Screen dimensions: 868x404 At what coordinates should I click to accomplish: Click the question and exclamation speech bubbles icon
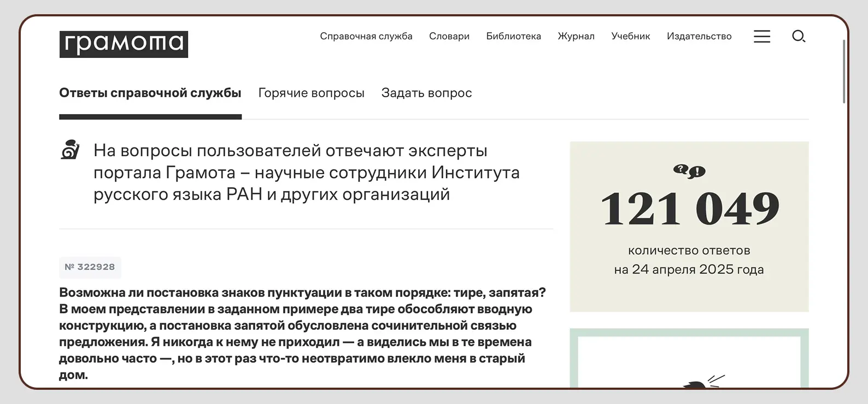(x=689, y=171)
